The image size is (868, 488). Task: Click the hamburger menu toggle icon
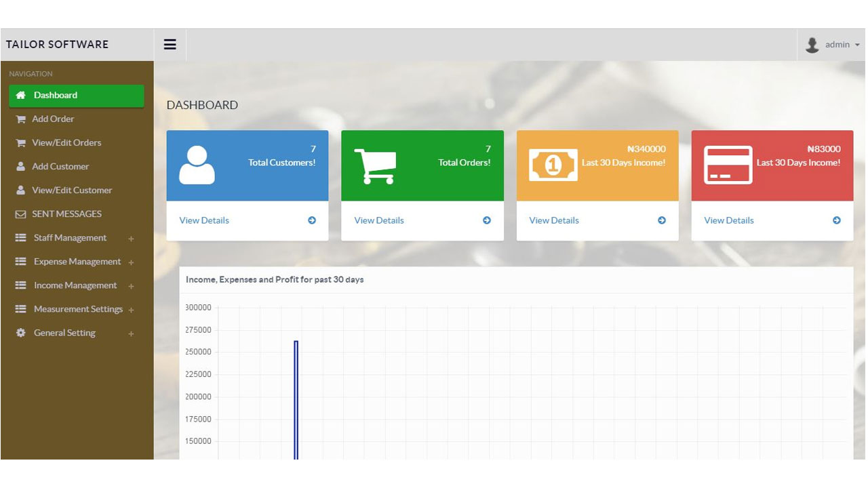(x=170, y=45)
